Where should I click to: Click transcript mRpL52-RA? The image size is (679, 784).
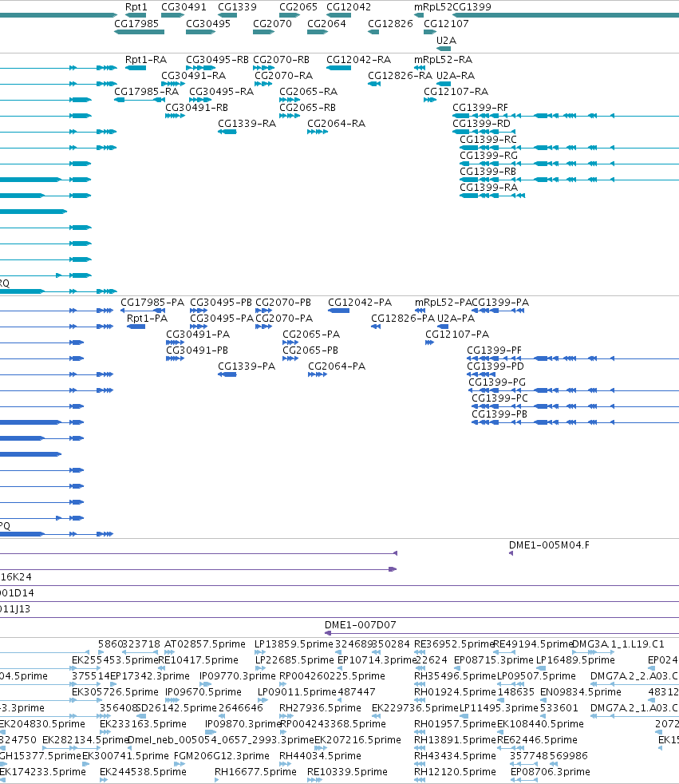pos(443,60)
